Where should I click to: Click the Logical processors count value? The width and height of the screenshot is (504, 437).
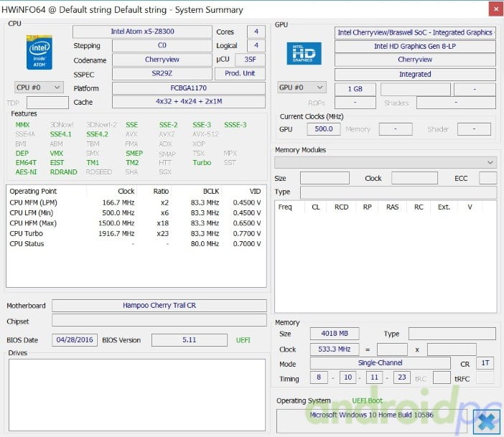click(x=256, y=46)
